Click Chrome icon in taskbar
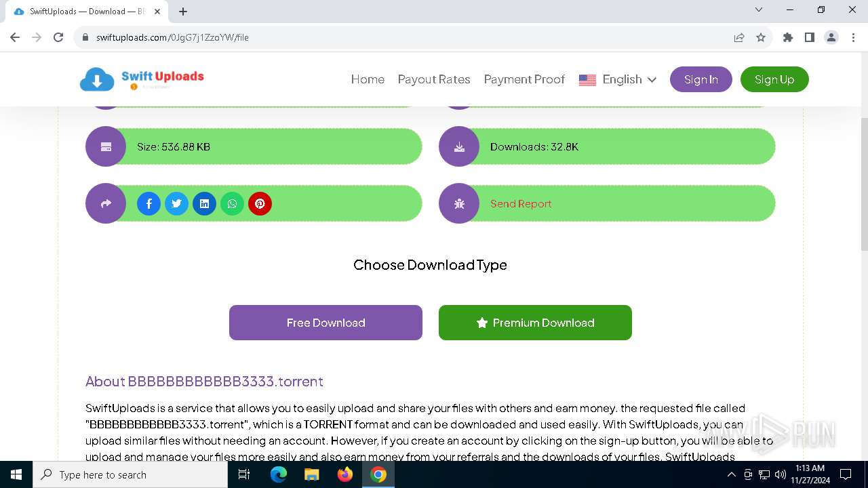 [378, 474]
